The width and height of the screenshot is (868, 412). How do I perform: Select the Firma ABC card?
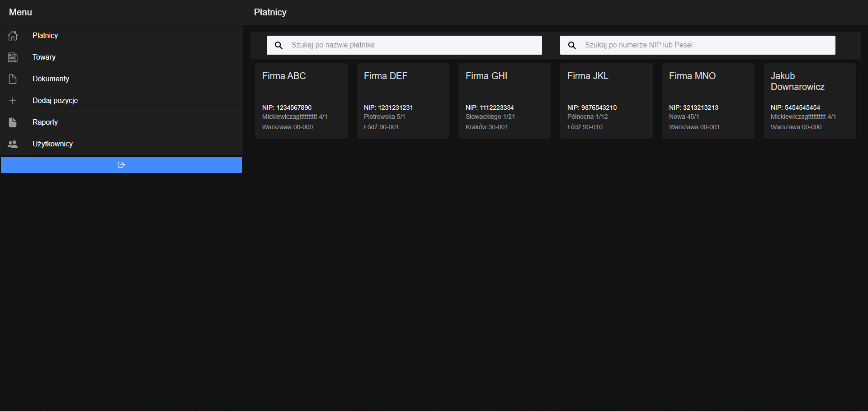301,100
